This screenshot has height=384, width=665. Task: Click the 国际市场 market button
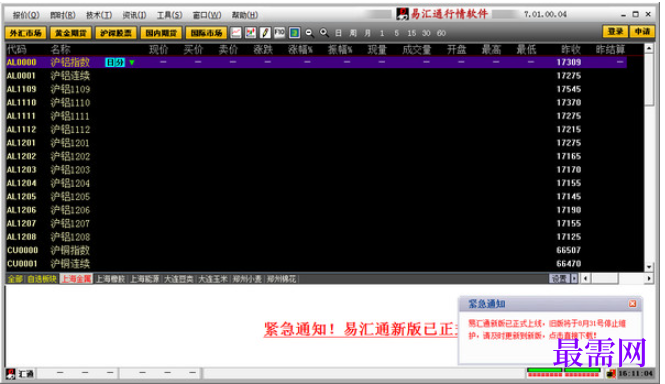[x=206, y=33]
